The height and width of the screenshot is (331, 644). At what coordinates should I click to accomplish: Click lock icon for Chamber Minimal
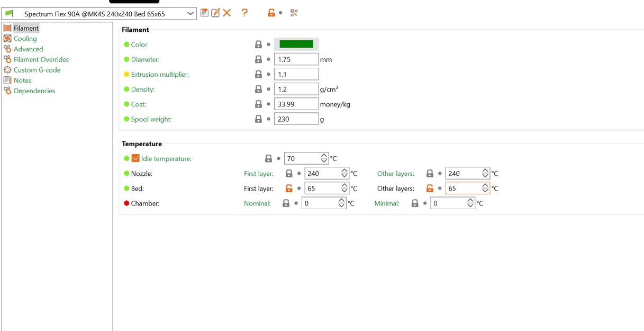click(415, 203)
